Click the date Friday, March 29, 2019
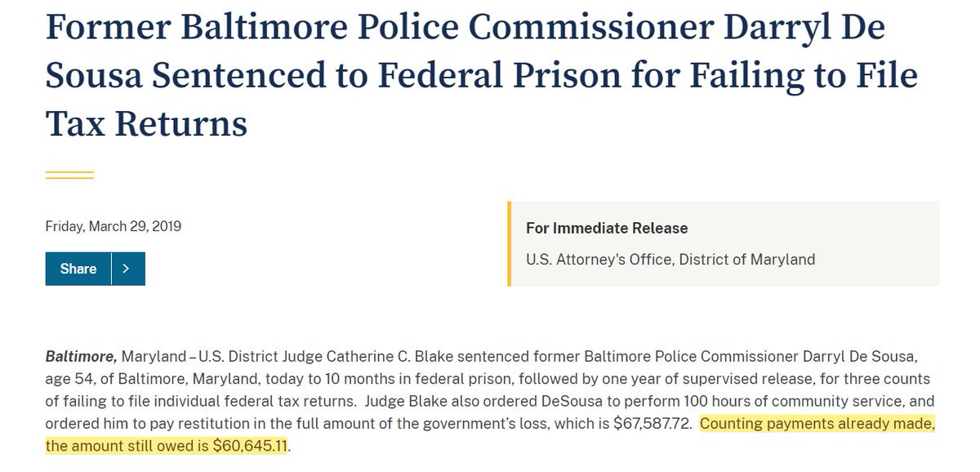The height and width of the screenshot is (472, 980). click(x=114, y=226)
